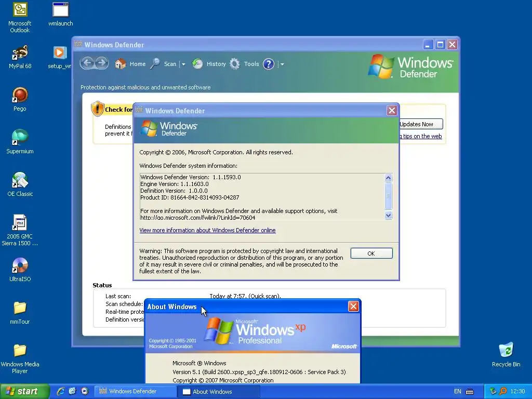Launch Supermium browser shortcut

[20, 142]
